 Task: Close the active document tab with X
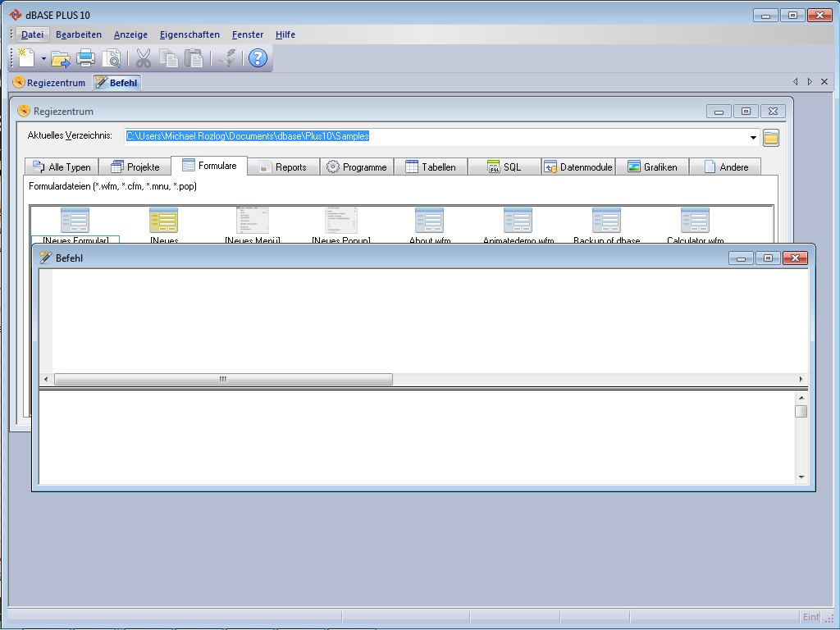click(824, 82)
